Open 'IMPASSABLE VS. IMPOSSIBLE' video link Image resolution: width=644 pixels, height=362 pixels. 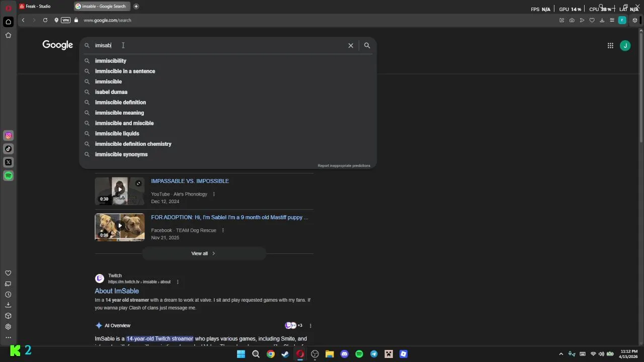tap(190, 181)
